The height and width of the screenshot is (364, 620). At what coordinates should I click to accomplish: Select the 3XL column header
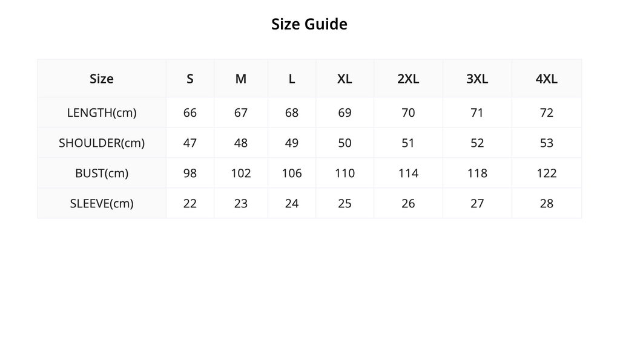coord(477,79)
